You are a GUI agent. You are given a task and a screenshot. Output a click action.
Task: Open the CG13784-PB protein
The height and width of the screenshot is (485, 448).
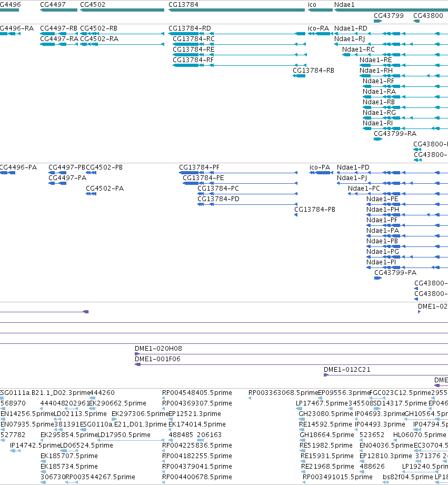[x=315, y=210]
